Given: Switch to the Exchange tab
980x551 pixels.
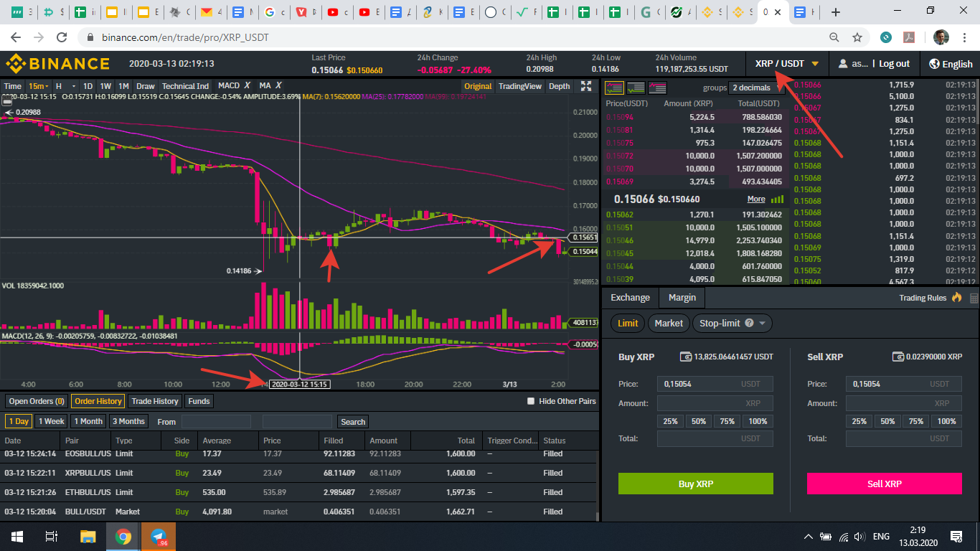Looking at the screenshot, I should click(x=630, y=297).
